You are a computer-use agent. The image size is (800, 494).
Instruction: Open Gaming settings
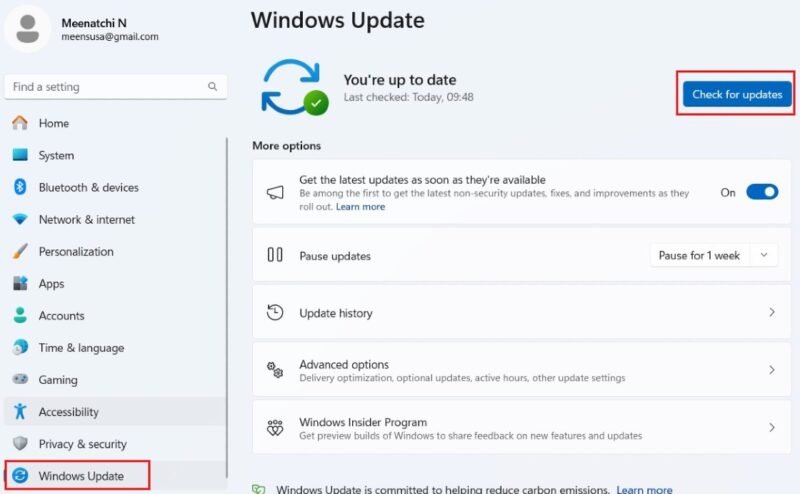tap(115, 380)
